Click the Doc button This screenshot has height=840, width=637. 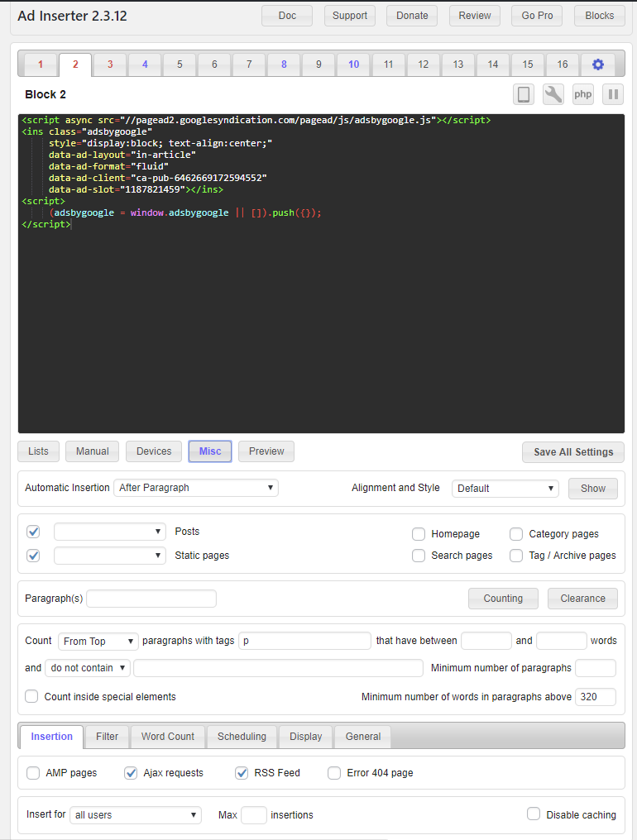287,16
